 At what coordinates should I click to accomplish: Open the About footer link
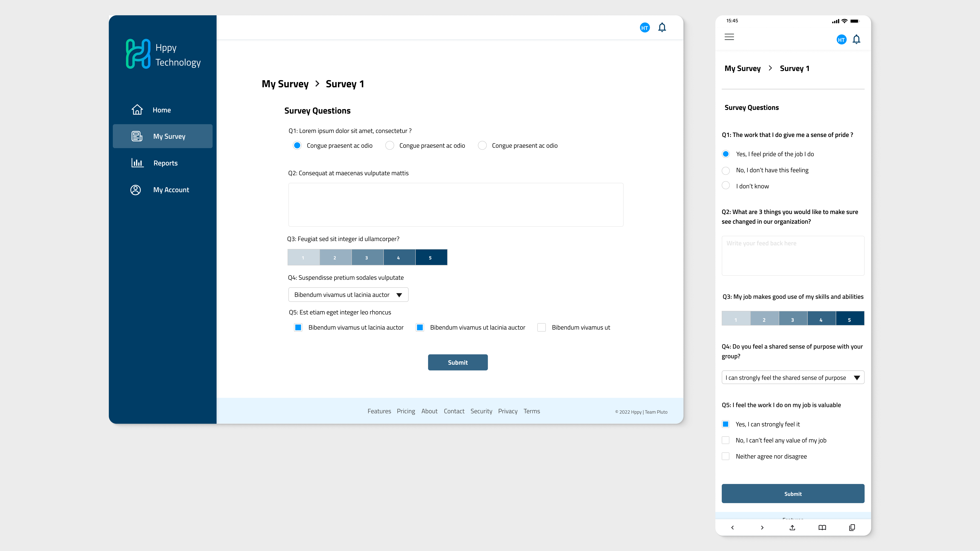pos(429,411)
